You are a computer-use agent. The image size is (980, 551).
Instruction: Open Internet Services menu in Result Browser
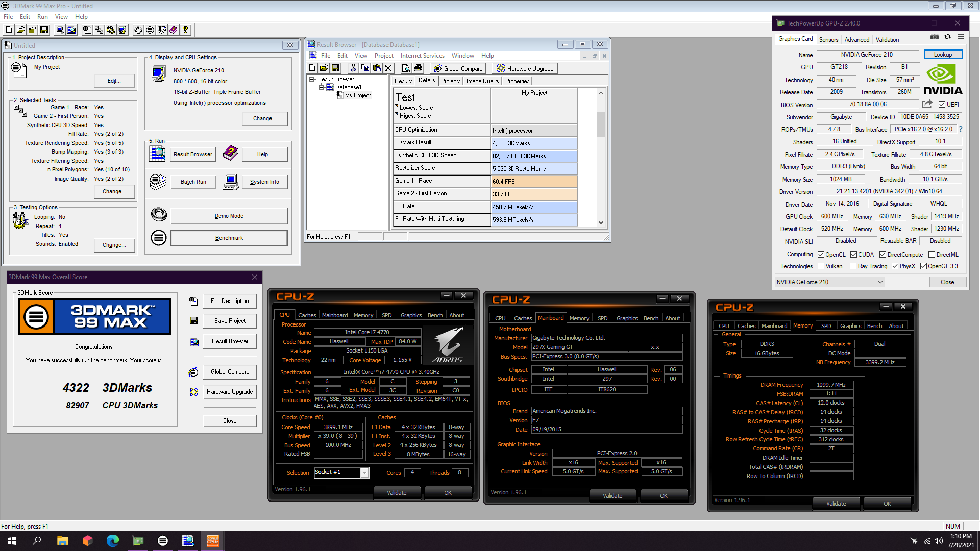pos(422,56)
